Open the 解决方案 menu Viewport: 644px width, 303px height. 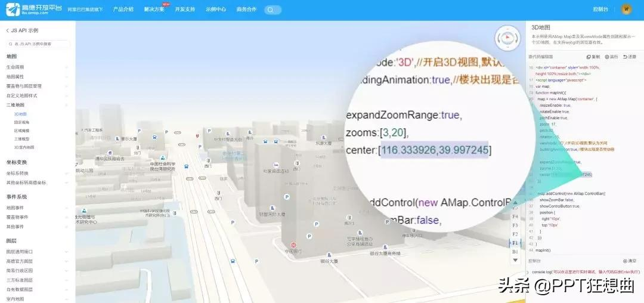154,9
